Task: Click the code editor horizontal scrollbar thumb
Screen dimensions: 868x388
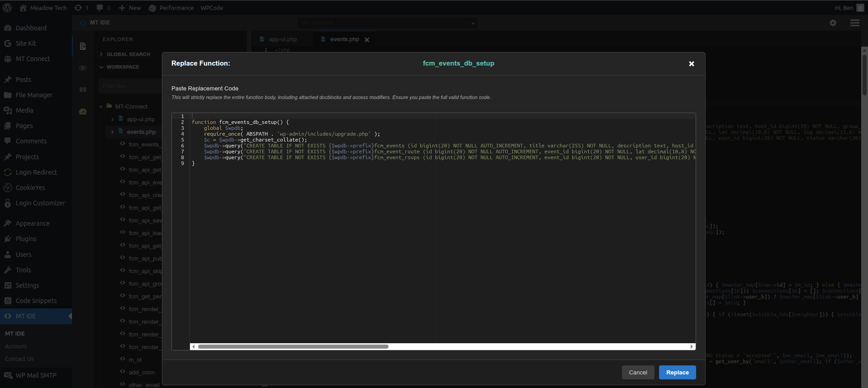Action: click(x=293, y=347)
